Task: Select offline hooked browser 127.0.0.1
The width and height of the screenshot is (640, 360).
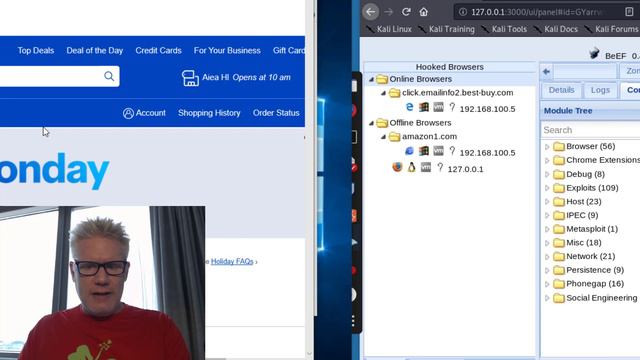Action: tap(465, 169)
